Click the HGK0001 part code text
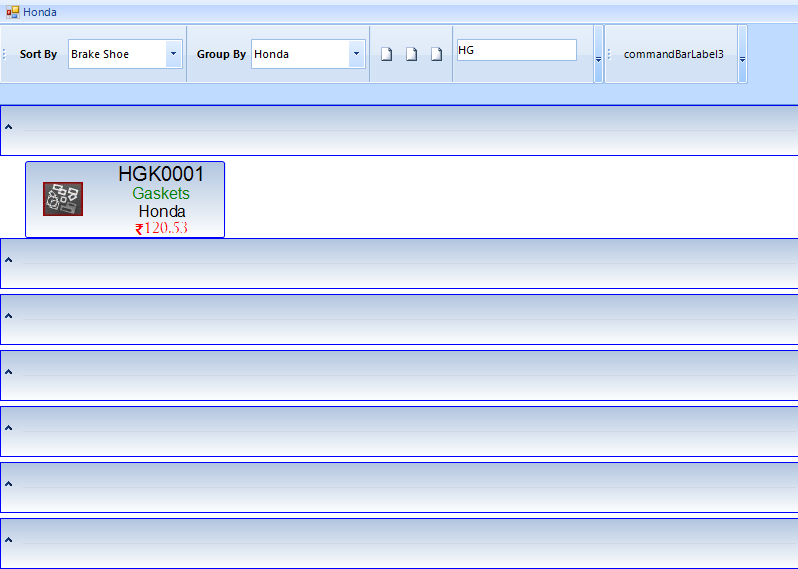This screenshot has height=569, width=798. 161,174
